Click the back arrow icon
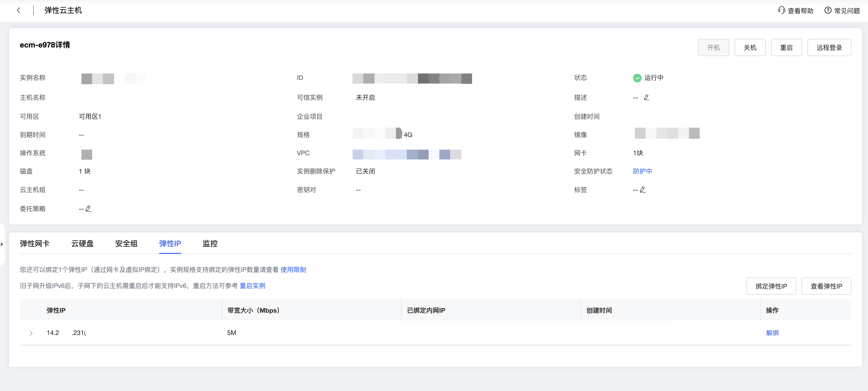 point(18,10)
